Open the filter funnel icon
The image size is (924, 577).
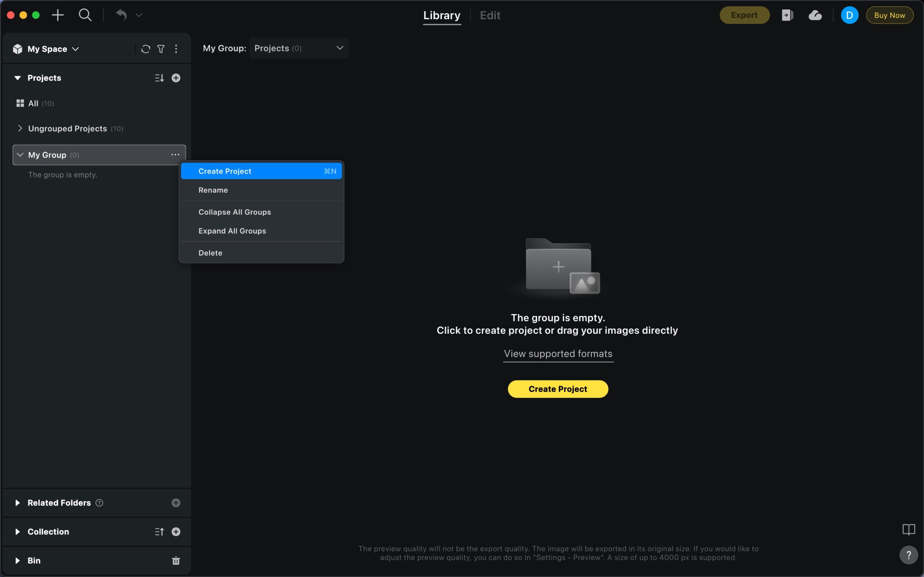click(161, 49)
